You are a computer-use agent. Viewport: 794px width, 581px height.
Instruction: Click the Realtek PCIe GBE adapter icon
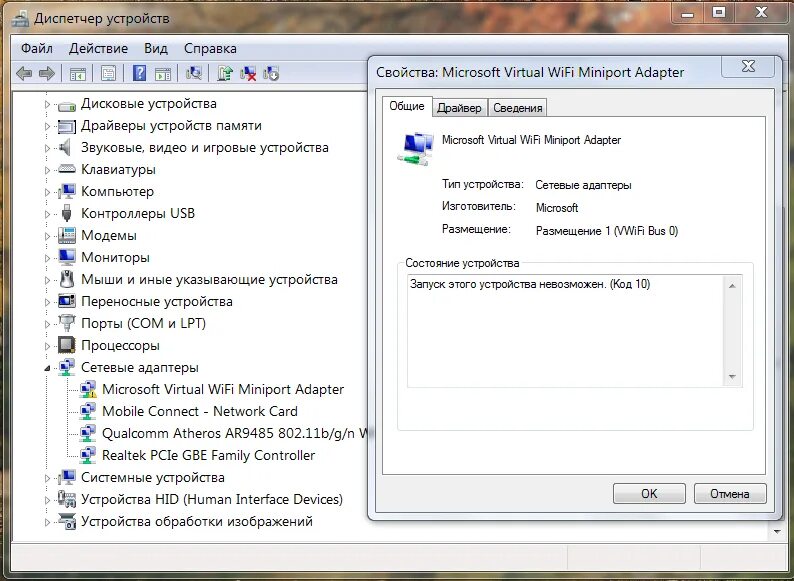[x=88, y=455]
